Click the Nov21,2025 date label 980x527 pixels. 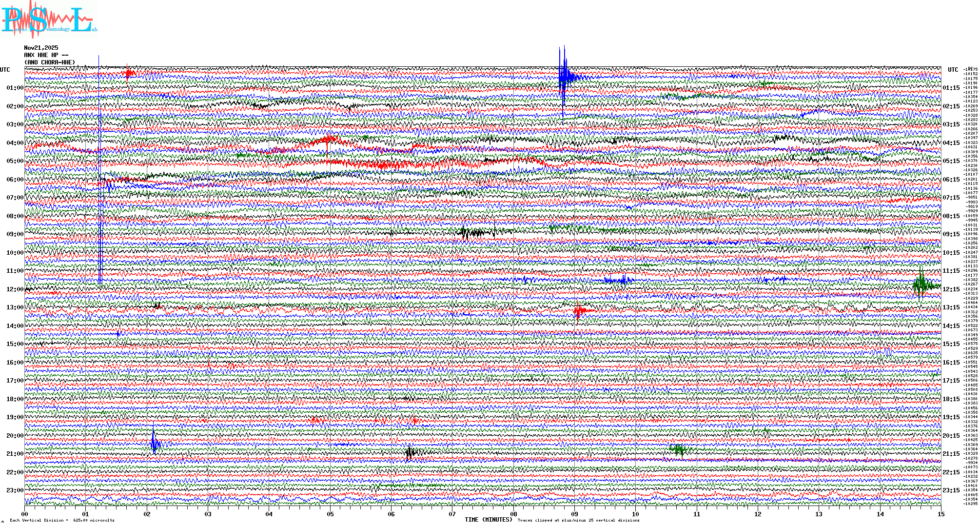coord(41,48)
